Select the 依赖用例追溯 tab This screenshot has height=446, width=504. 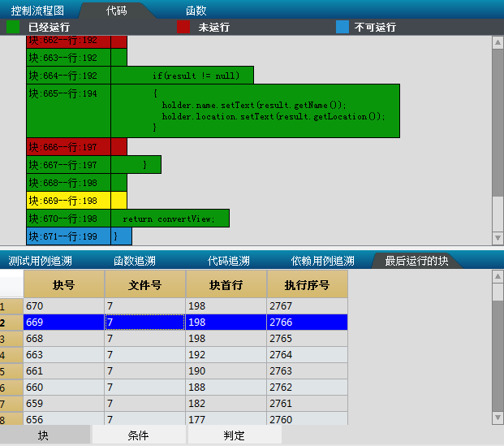323,261
